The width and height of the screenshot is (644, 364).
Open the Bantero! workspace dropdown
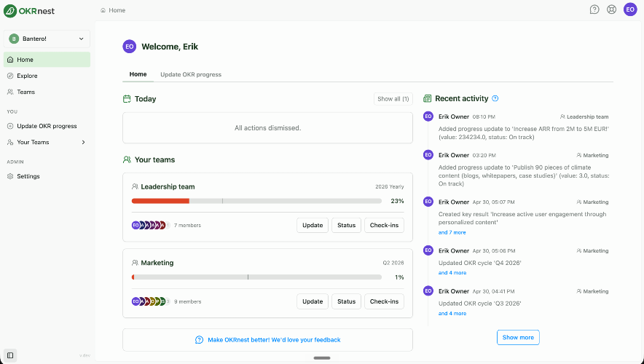click(x=47, y=39)
